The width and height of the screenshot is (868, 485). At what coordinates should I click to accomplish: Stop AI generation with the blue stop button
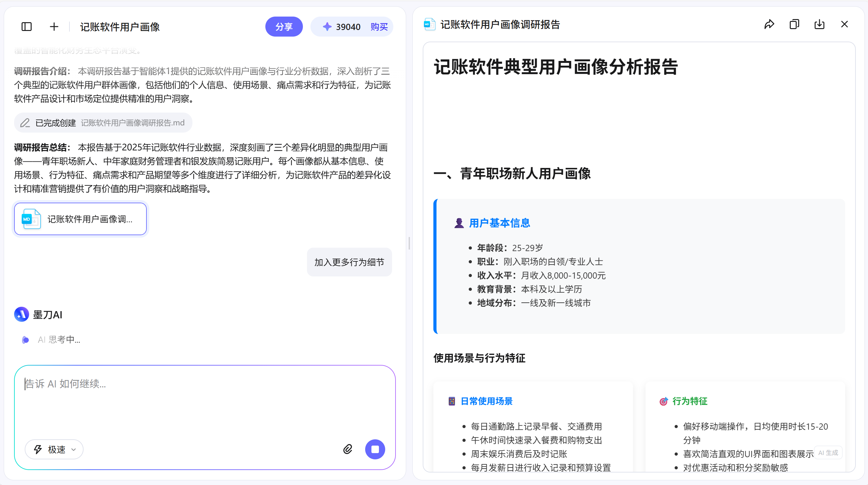point(375,449)
